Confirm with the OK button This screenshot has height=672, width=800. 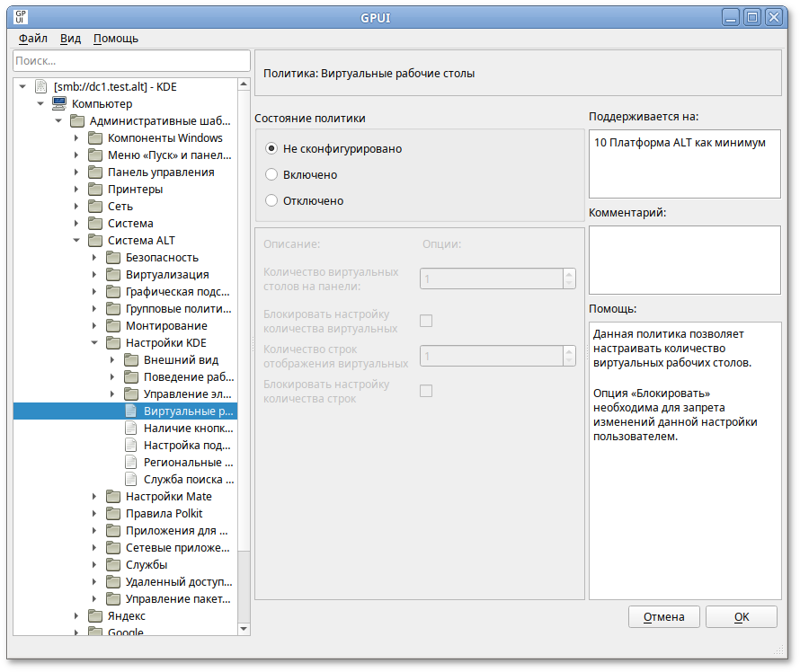(741, 617)
